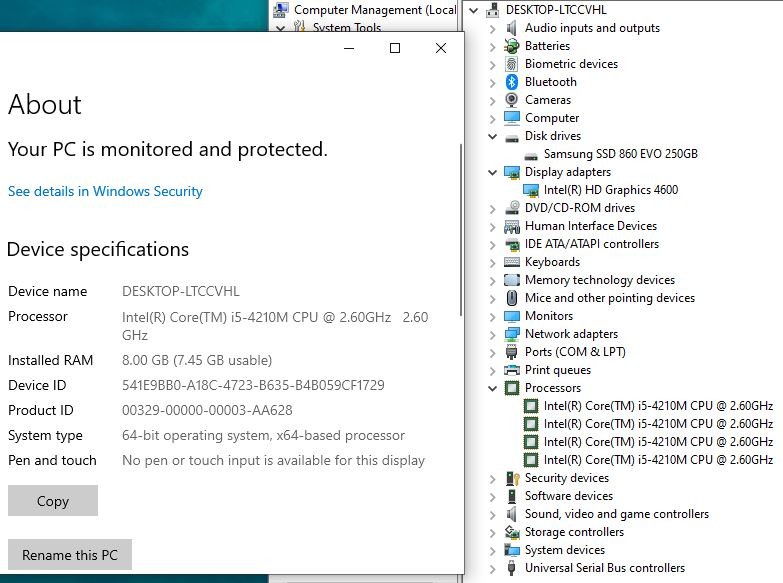Click the Cameras webcam icon
The height and width of the screenshot is (583, 783).
coord(511,100)
